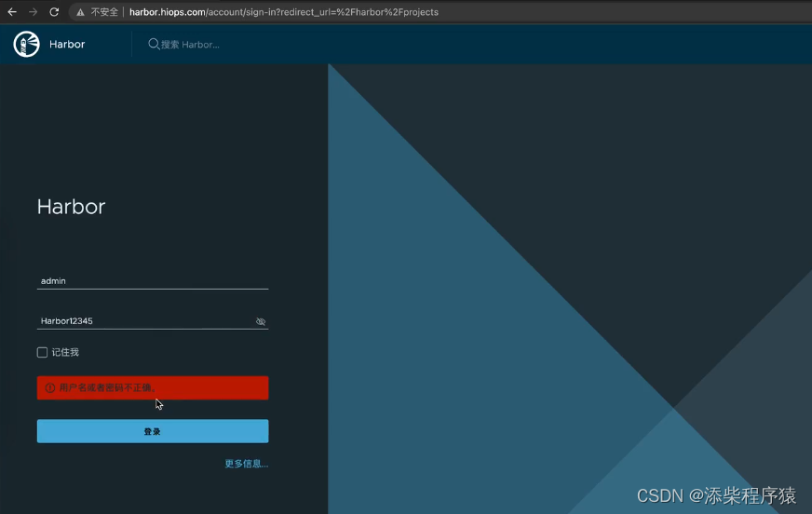Click the browser address bar URL
The image size is (812, 514).
[284, 12]
